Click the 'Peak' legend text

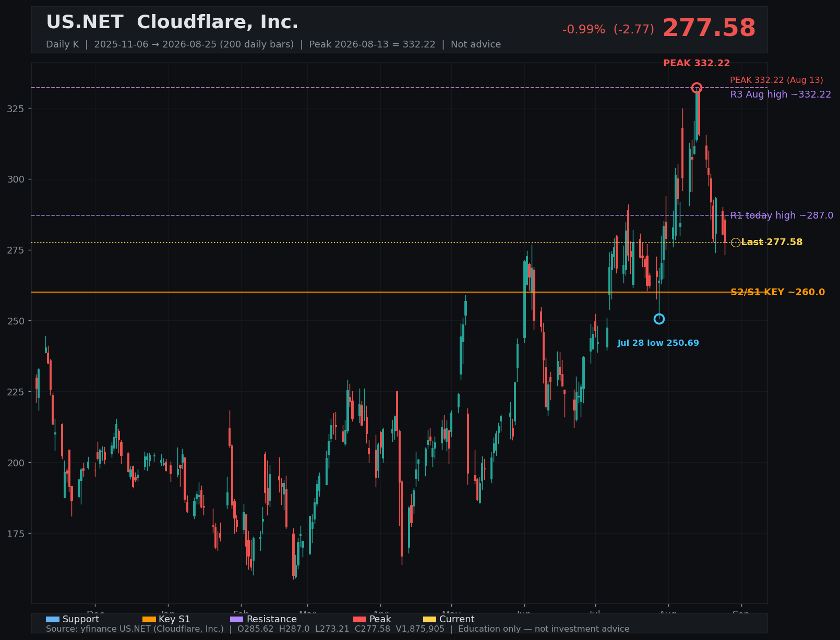click(x=380, y=619)
